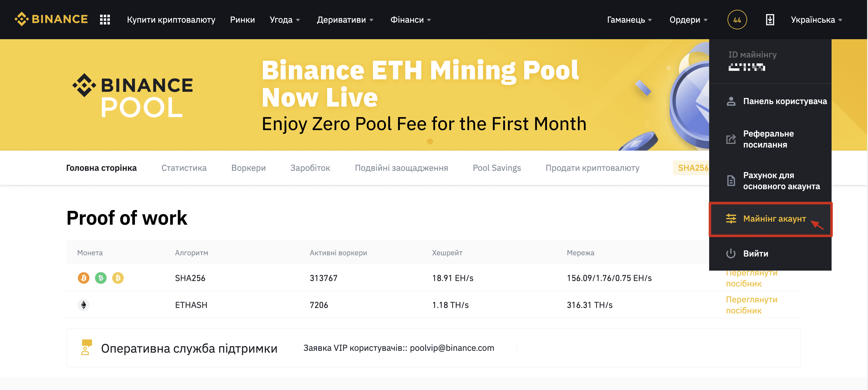Image resolution: width=868 pixels, height=390 pixels.
Task: Expand the Гаманець dropdown
Action: pyautogui.click(x=630, y=20)
